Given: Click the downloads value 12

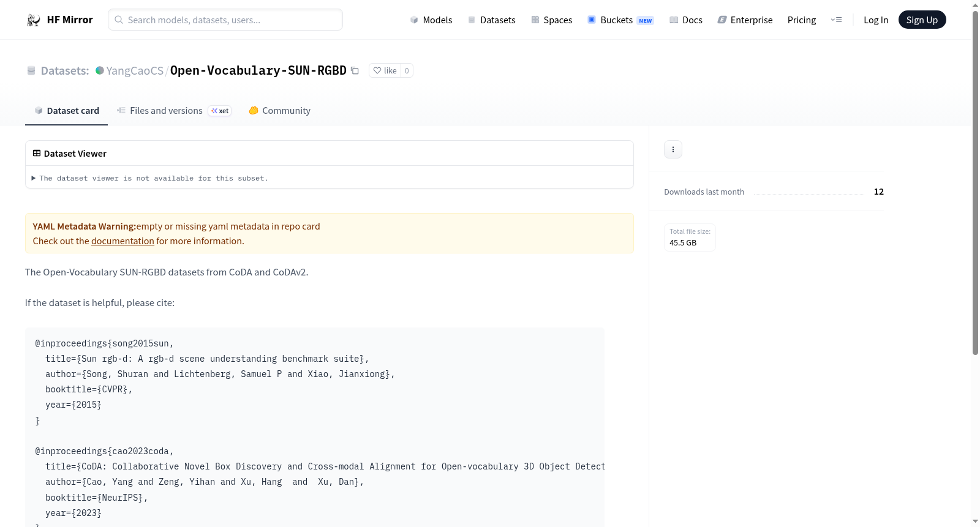Looking at the screenshot, I should click(x=879, y=192).
